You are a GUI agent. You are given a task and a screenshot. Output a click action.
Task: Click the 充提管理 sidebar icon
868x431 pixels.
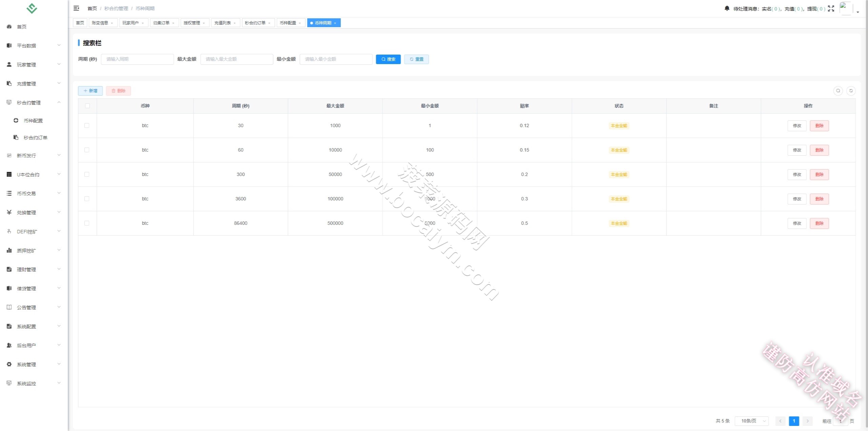9,83
